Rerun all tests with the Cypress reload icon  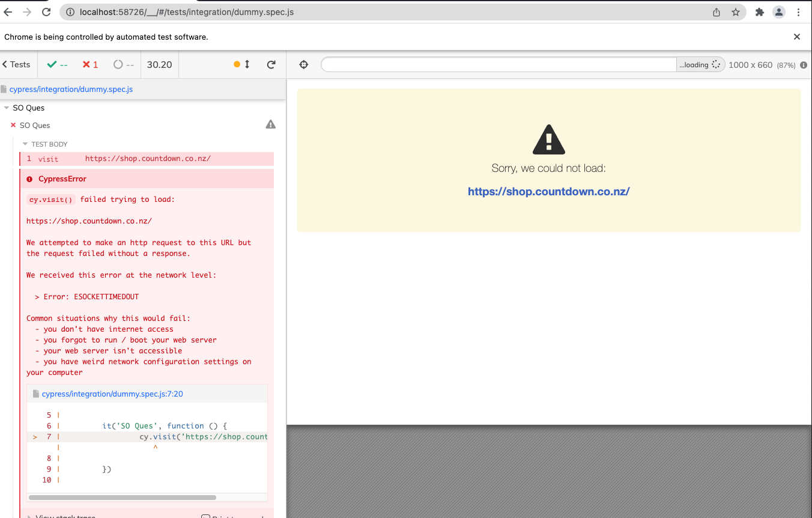point(271,64)
